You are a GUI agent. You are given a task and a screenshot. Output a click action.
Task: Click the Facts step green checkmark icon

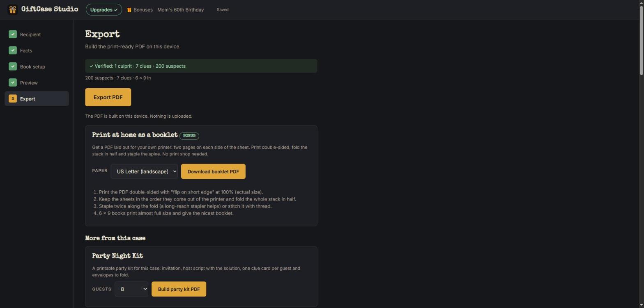pos(13,50)
